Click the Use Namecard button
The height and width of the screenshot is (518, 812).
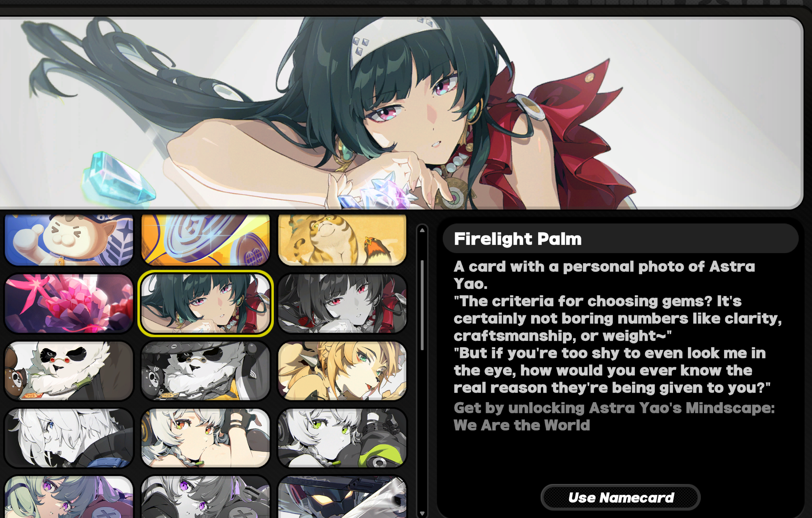(x=621, y=497)
